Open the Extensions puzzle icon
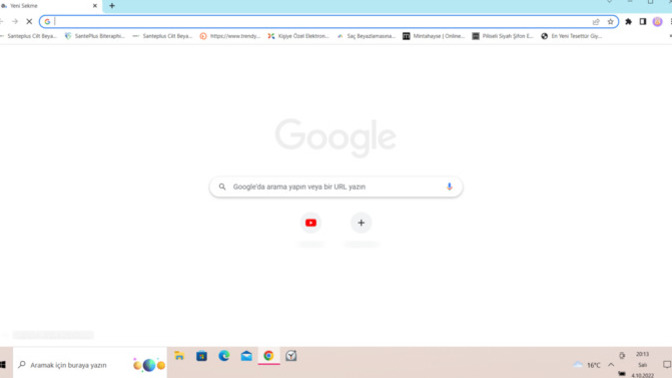The image size is (672, 378). tap(628, 22)
